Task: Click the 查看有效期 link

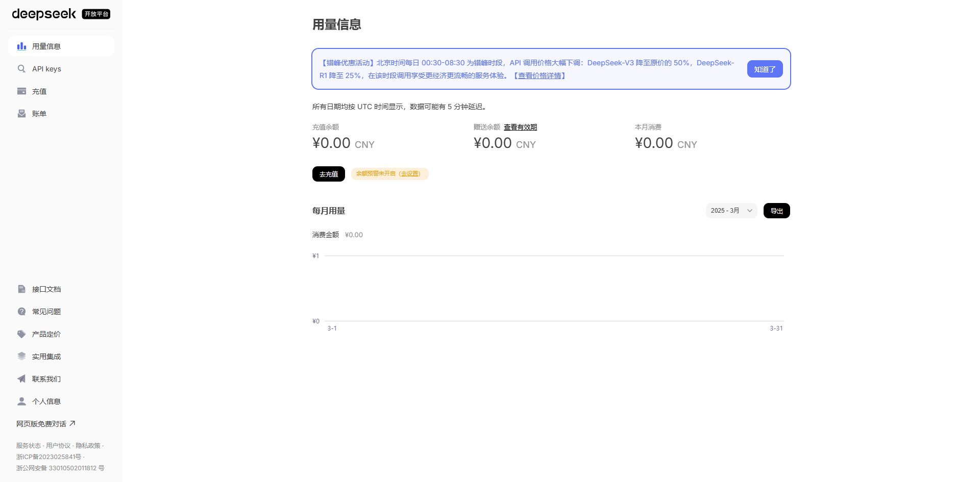Action: [520, 127]
